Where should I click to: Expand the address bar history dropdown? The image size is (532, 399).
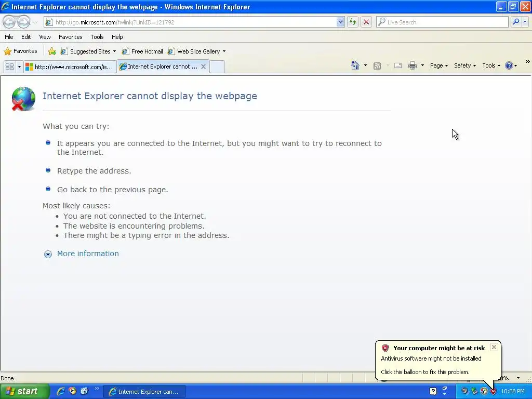point(340,22)
